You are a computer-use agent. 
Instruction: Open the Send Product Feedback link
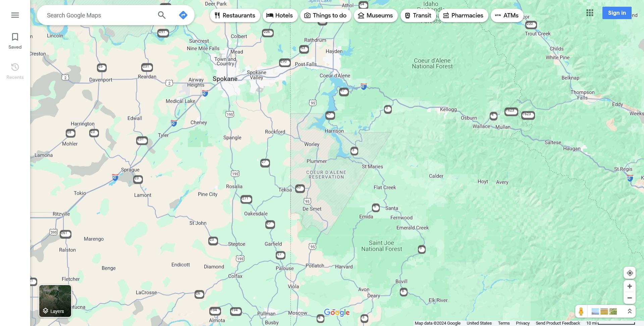point(557,323)
